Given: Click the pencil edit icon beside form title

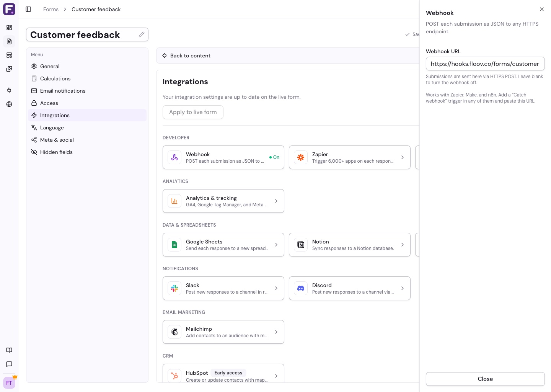Looking at the screenshot, I should point(142,34).
